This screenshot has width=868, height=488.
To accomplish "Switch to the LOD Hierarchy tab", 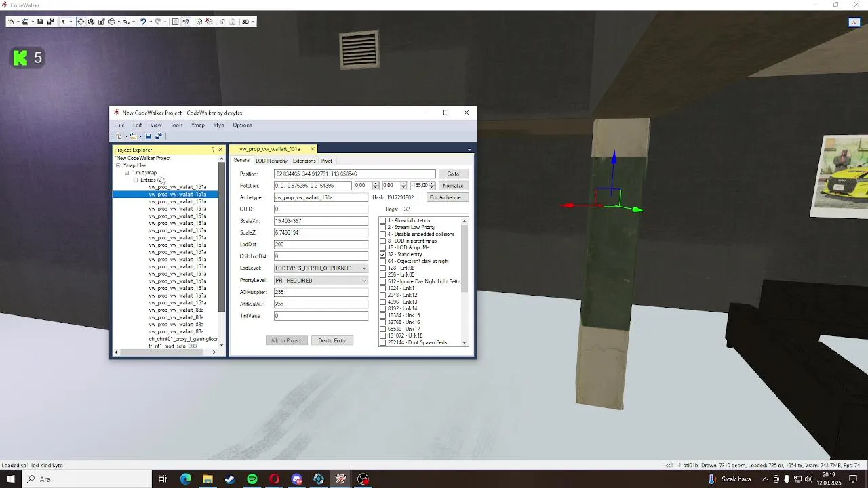I will coord(271,161).
